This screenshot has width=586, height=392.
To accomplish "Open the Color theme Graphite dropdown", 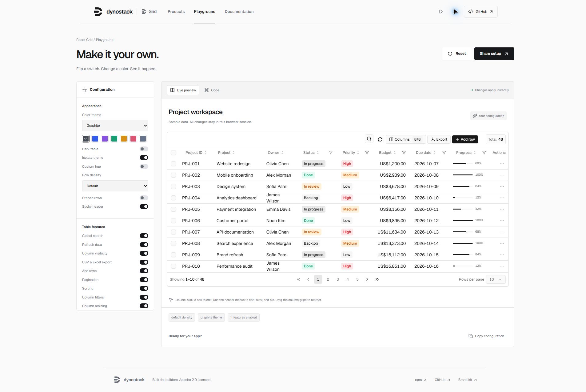I will (115, 126).
